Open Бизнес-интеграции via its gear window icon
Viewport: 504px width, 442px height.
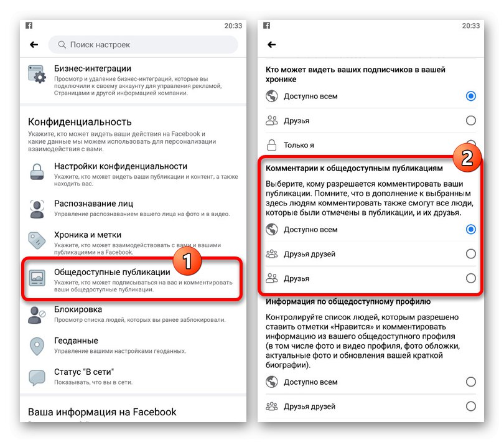(x=37, y=74)
